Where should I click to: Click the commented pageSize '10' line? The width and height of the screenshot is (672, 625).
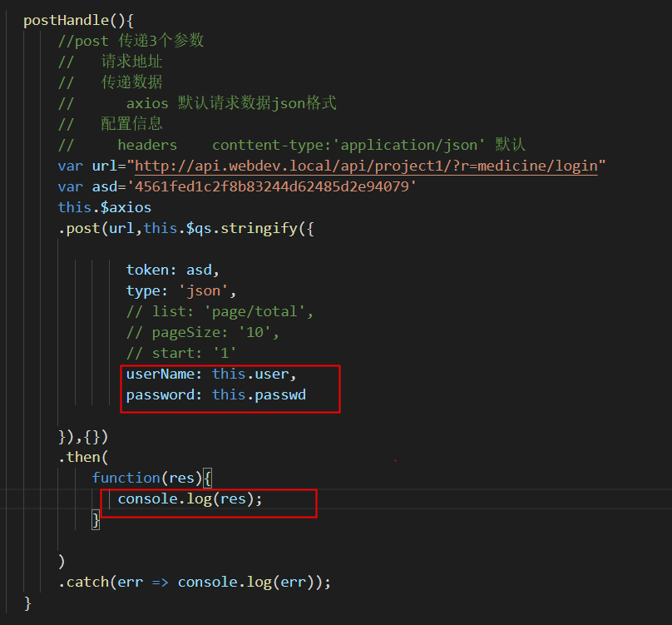pyautogui.click(x=203, y=333)
